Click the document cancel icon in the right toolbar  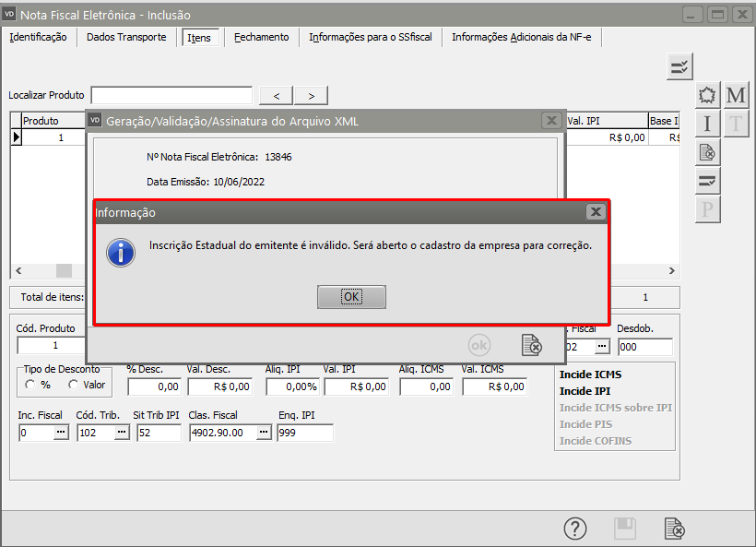(x=707, y=152)
